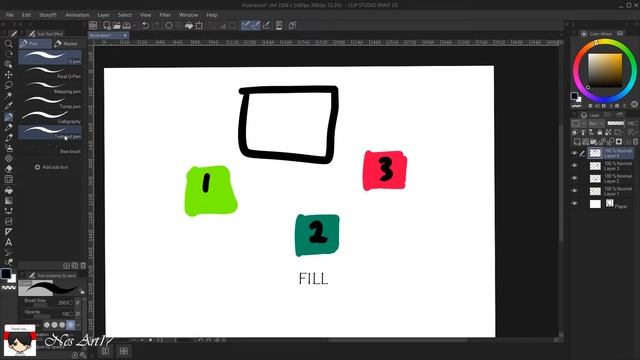Switch to the Pen sub tool tab

pos(35,43)
